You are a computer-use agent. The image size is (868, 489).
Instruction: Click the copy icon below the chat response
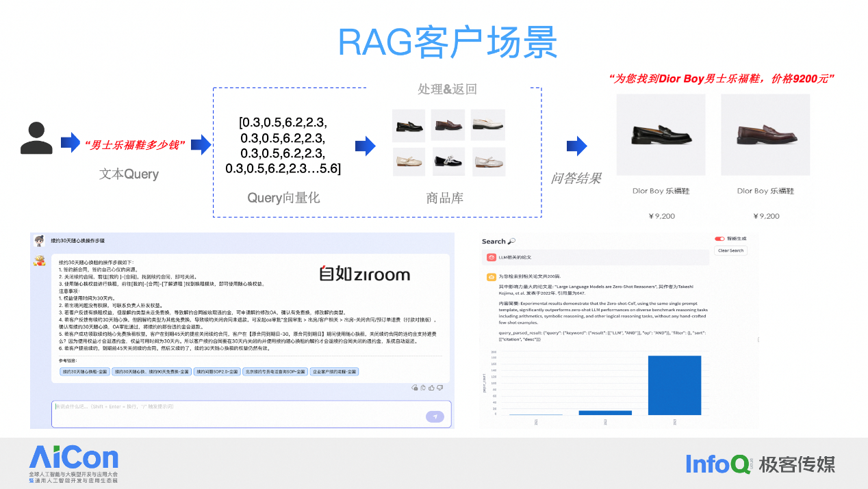click(x=415, y=388)
